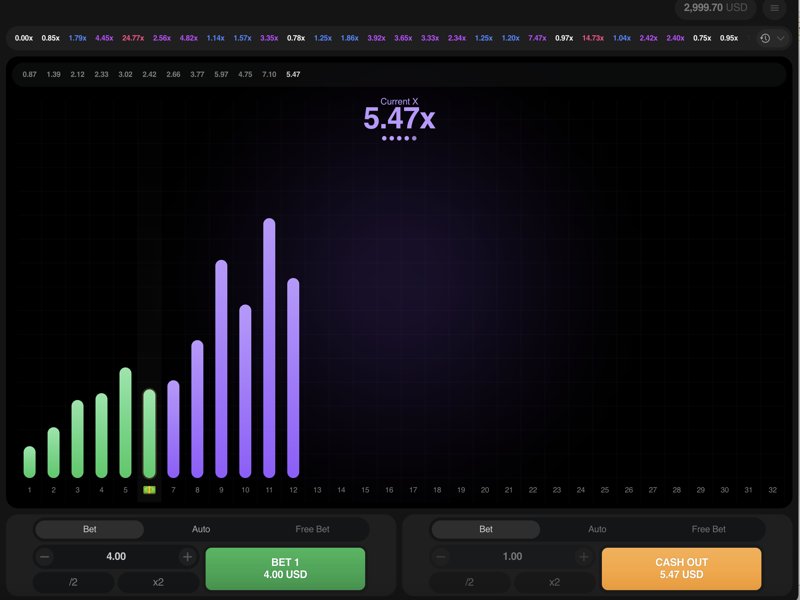
Task: Click the tallest purple bar at 11
Action: (269, 348)
